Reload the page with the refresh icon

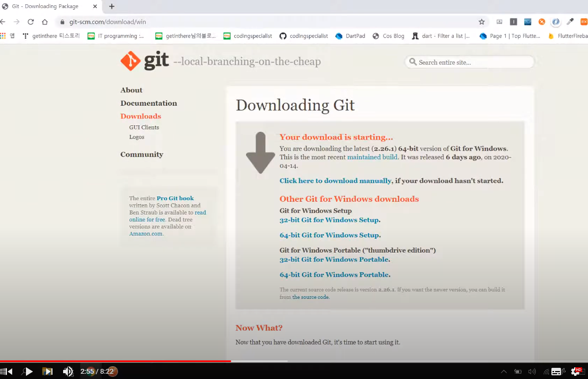point(31,22)
